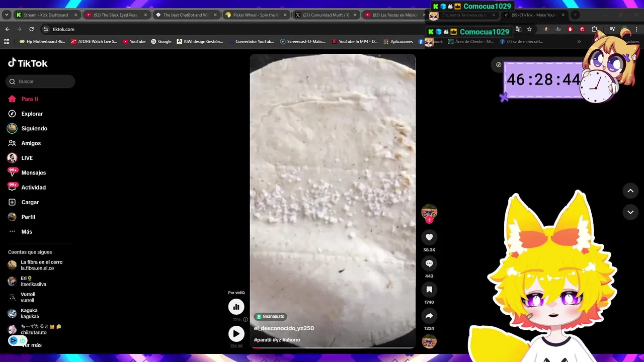Bookmark this page with star icon
Image resolution: width=644 pixels, height=362 pixels.
tap(529, 29)
